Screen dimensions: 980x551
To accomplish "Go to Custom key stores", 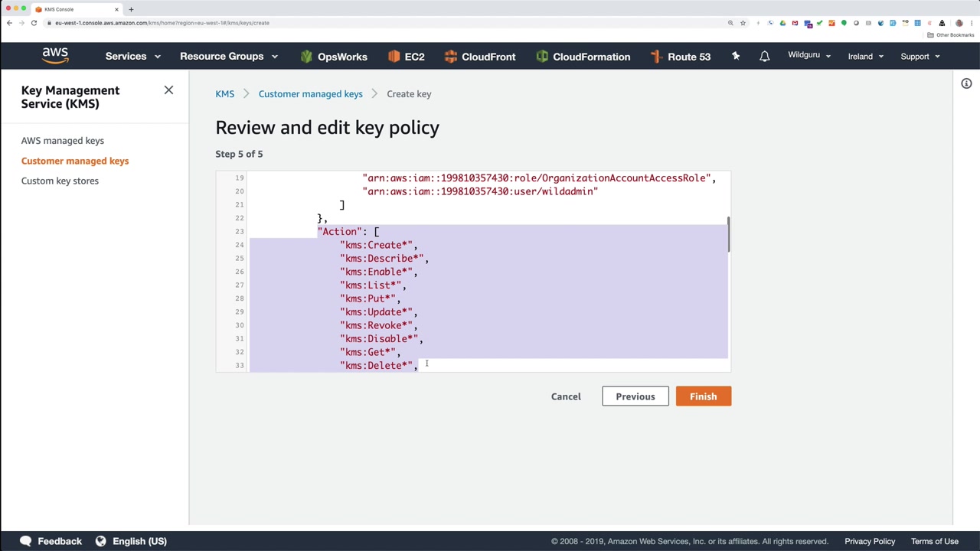I will tap(60, 181).
